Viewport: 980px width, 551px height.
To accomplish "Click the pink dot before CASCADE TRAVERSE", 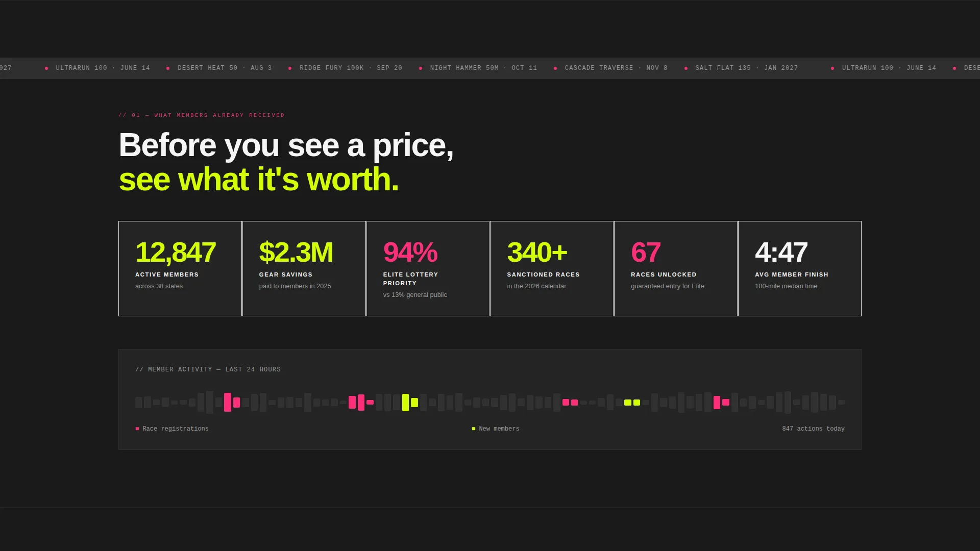I will click(555, 68).
